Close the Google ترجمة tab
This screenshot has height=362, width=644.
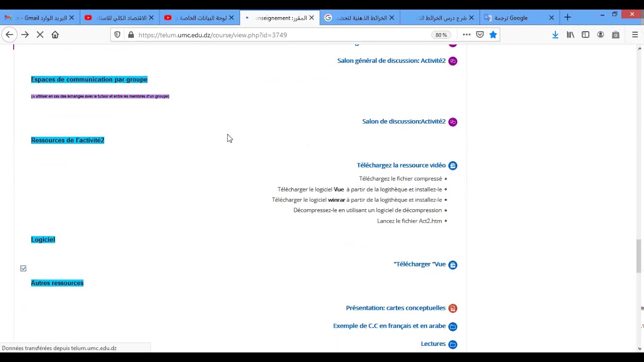[x=551, y=18]
